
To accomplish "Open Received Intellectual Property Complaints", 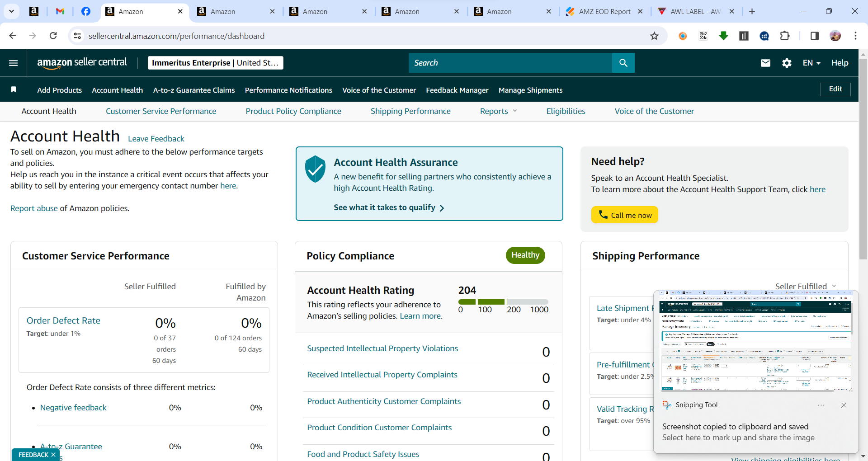I will tap(382, 375).
